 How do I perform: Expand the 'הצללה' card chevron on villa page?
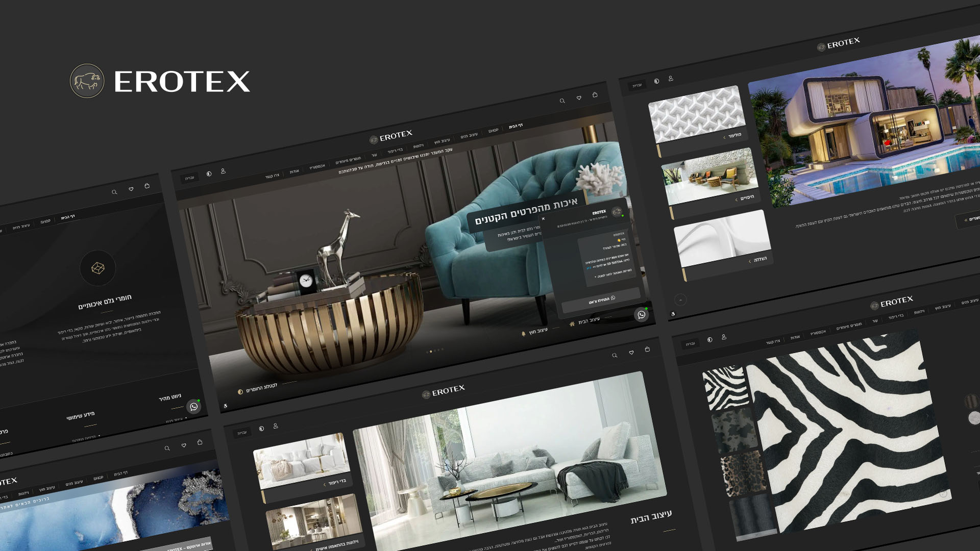tap(749, 261)
